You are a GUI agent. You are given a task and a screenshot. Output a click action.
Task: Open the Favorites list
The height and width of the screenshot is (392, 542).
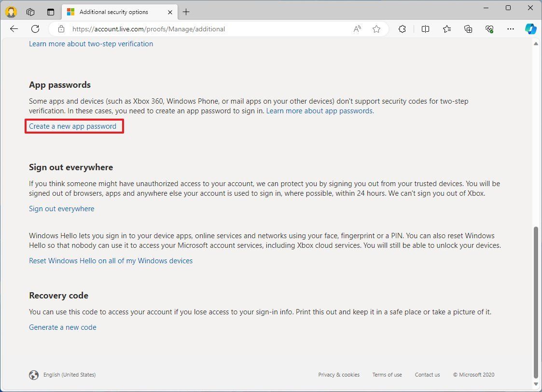coord(446,29)
